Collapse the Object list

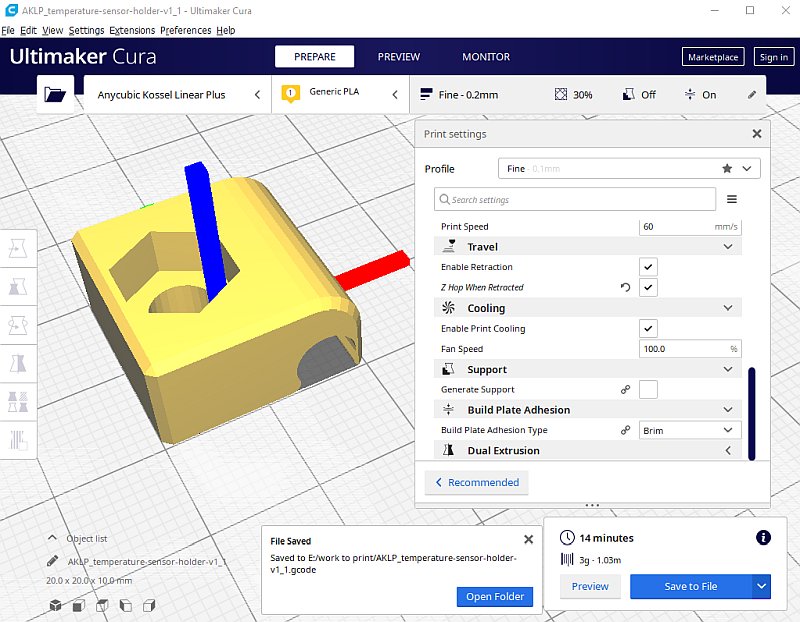pyautogui.click(x=52, y=538)
